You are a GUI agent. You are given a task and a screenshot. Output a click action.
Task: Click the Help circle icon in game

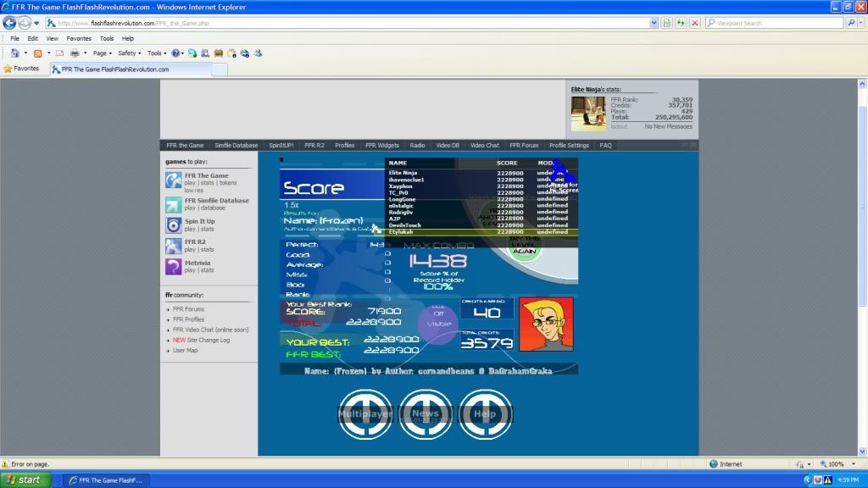(x=485, y=413)
